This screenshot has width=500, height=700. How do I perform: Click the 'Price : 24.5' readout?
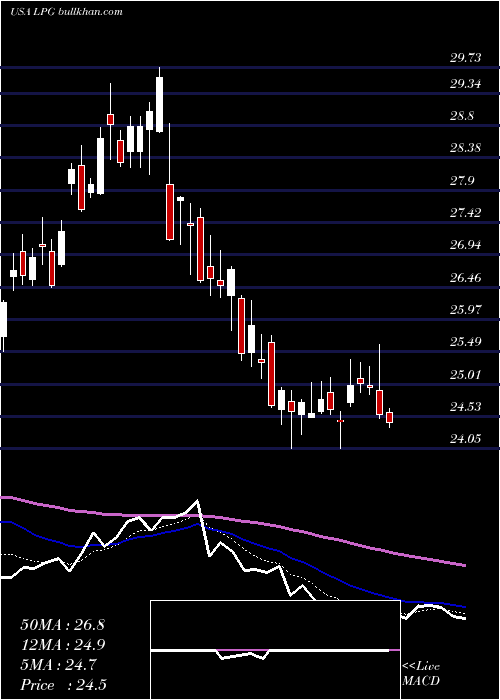pyautogui.click(x=62, y=685)
